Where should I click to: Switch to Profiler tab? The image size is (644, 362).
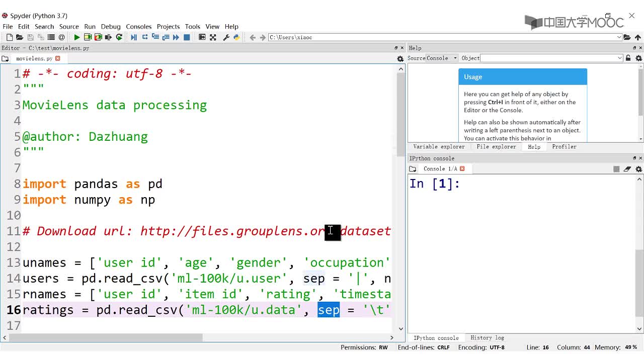point(564,147)
